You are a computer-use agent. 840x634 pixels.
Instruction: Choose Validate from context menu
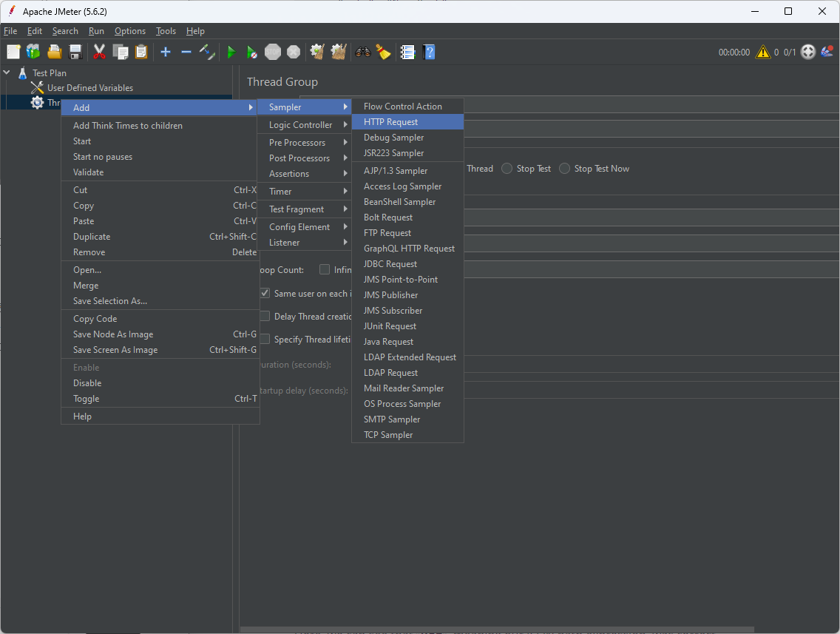(160, 172)
